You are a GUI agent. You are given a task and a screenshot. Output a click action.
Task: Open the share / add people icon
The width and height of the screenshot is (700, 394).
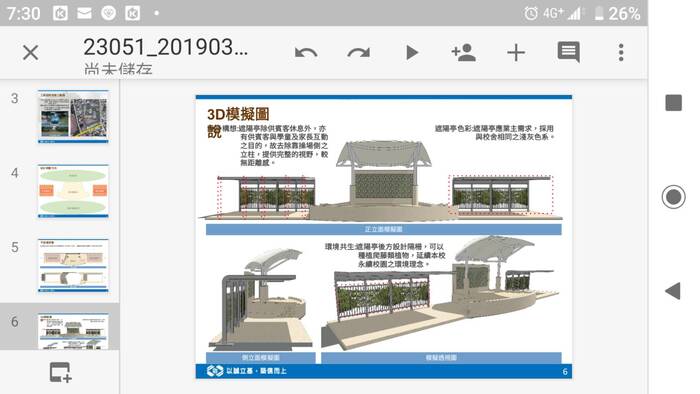pos(463,53)
